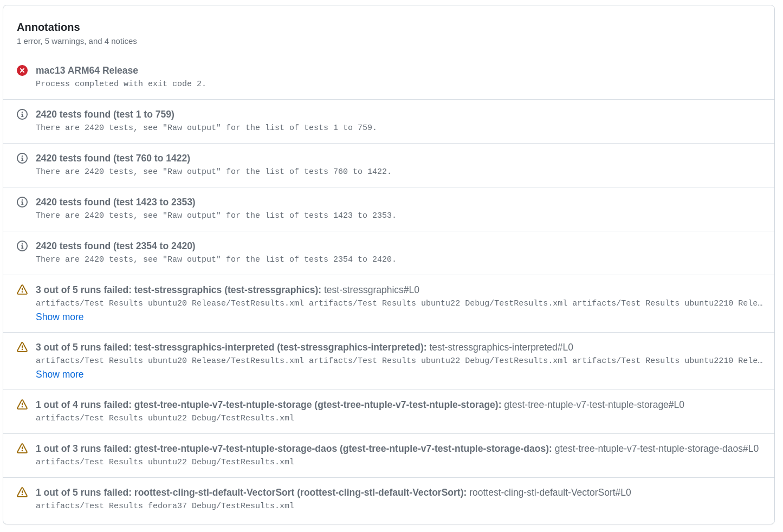Expand Show more under test-stressgraphics-interpreted annotation
This screenshot has width=783, height=532.
tap(60, 374)
